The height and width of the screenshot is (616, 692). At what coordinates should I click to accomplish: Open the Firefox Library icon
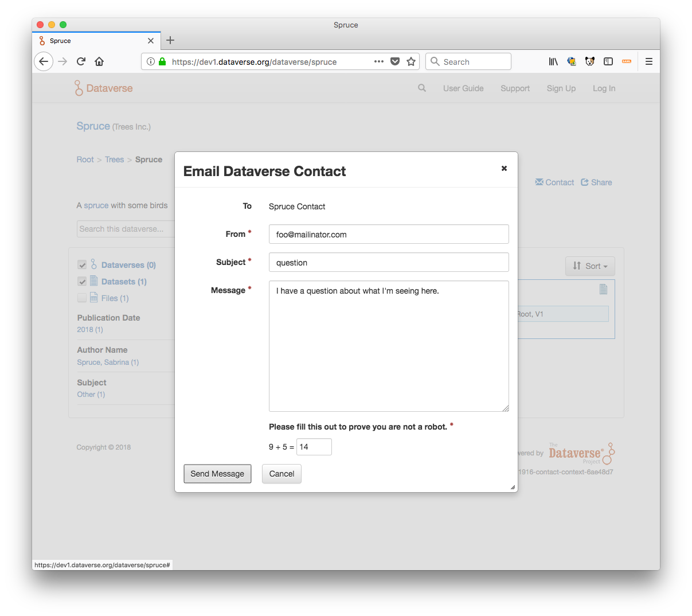[x=553, y=61]
